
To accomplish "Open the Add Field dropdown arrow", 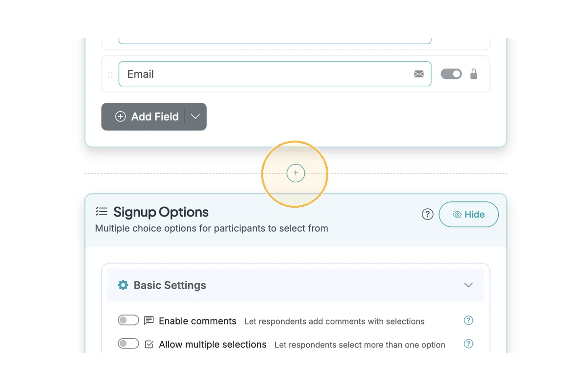I will tap(196, 117).
